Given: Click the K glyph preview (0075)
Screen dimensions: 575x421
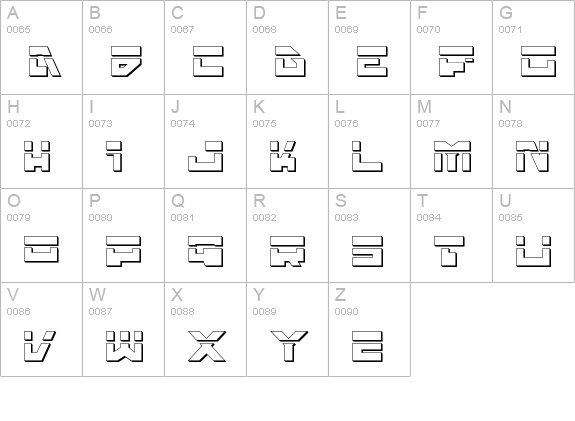Looking at the screenshot, I should tap(283, 157).
